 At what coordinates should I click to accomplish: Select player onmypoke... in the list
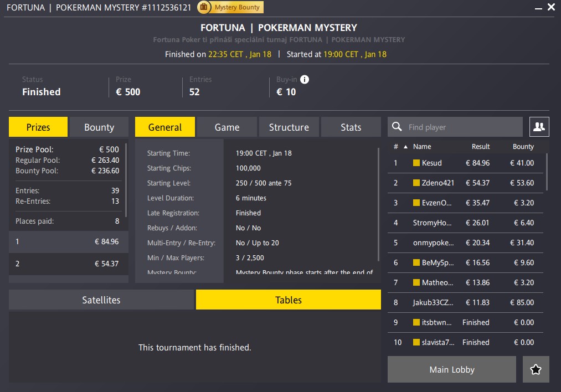coord(466,243)
